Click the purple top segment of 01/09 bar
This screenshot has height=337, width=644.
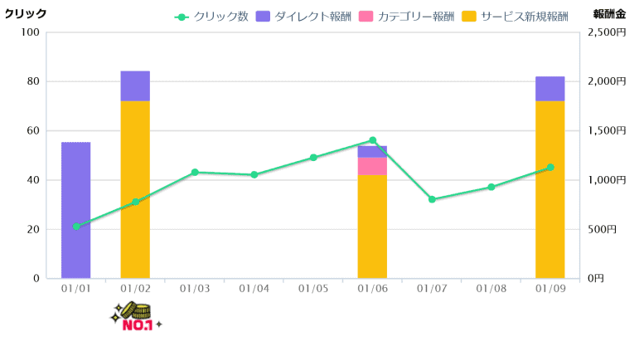point(550,88)
